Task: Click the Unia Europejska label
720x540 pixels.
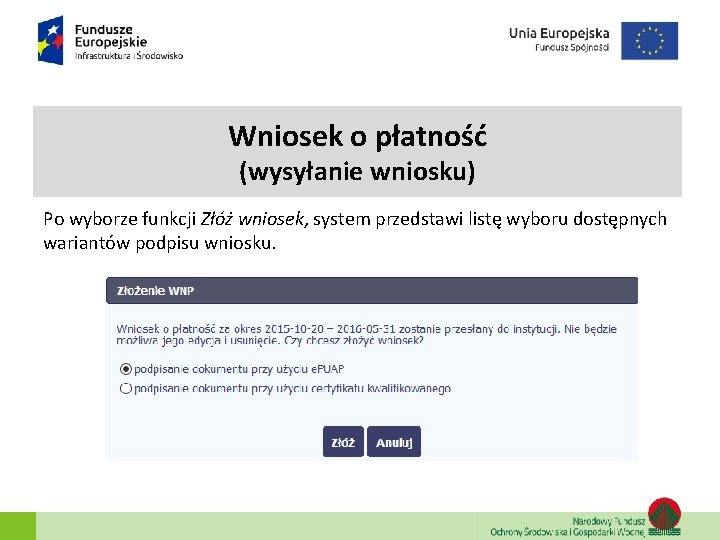Action: click(x=559, y=33)
